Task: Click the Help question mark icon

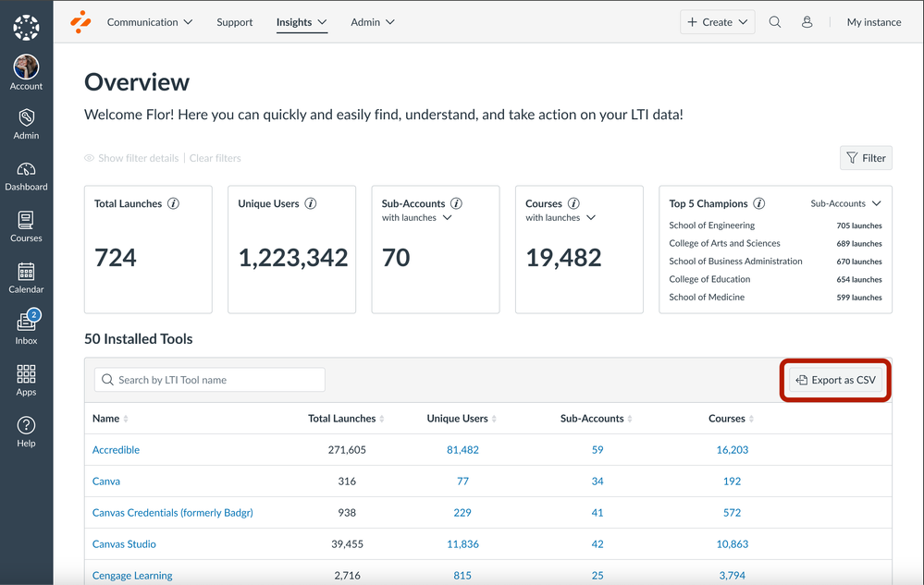Action: (26, 432)
